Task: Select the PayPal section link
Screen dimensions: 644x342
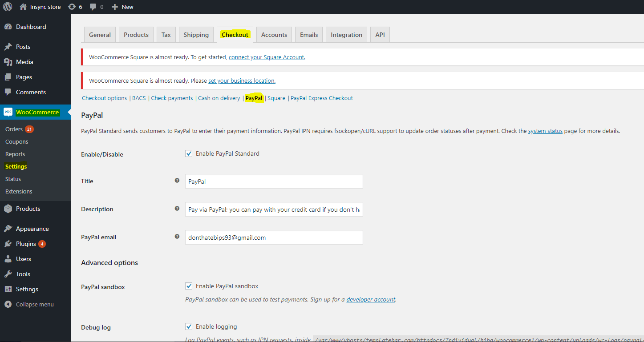Action: (x=254, y=98)
